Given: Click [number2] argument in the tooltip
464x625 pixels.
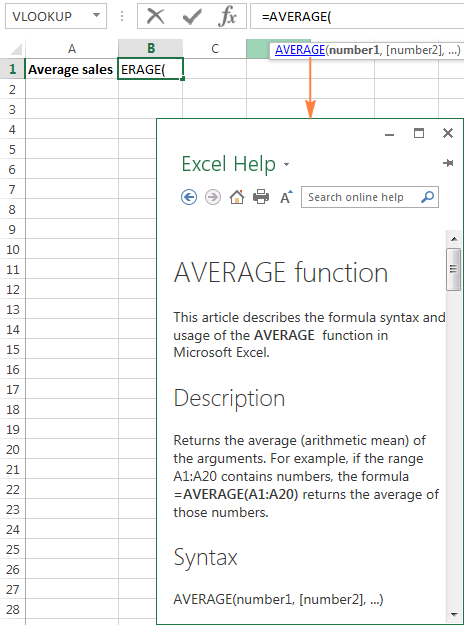Looking at the screenshot, I should click(x=414, y=50).
